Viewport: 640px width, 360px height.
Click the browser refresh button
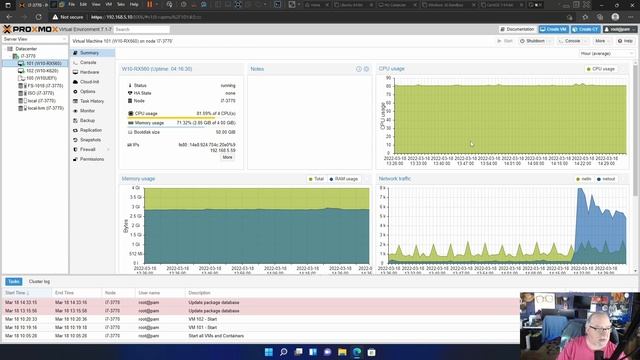pos(38,17)
